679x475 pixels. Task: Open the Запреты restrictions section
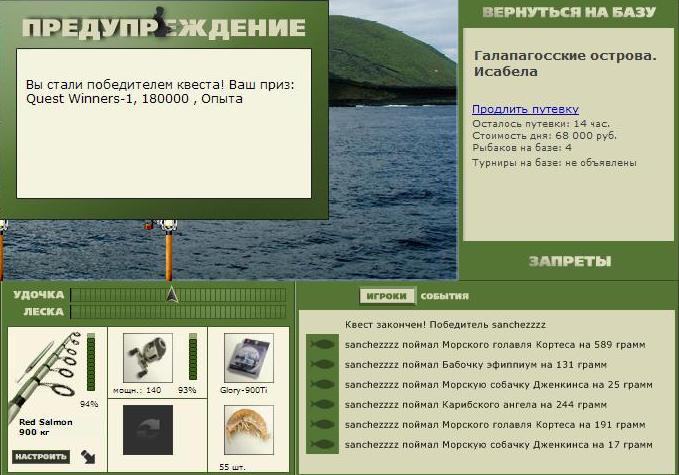coord(570,261)
